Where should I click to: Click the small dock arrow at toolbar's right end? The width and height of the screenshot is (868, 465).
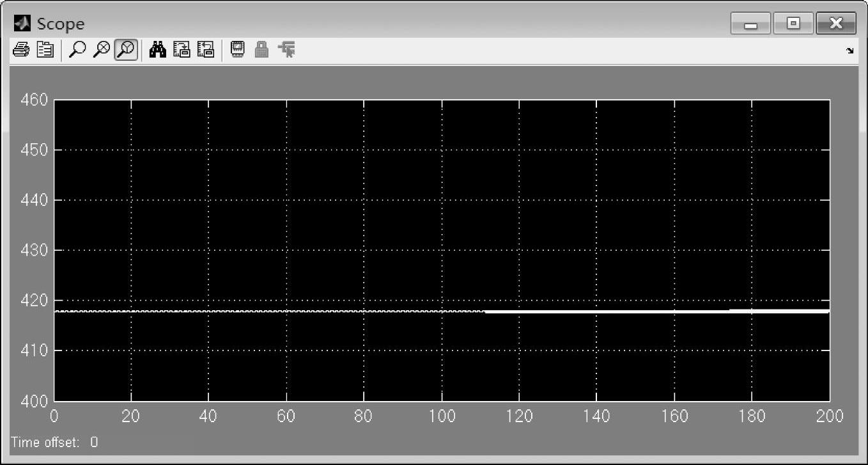coord(849,51)
